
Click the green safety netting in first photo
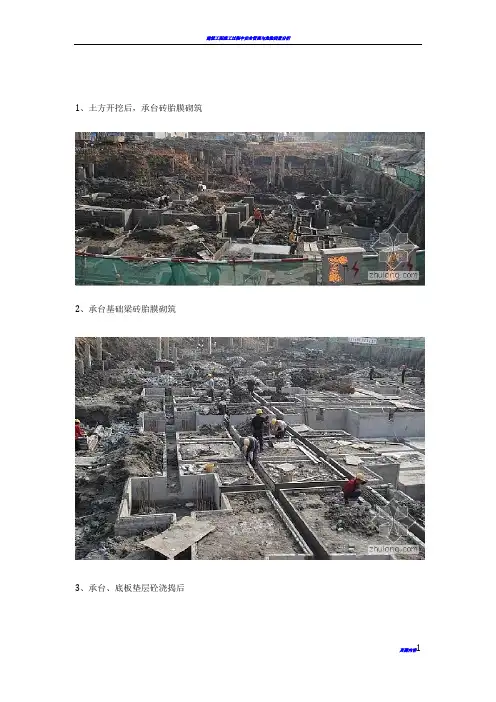(197, 272)
